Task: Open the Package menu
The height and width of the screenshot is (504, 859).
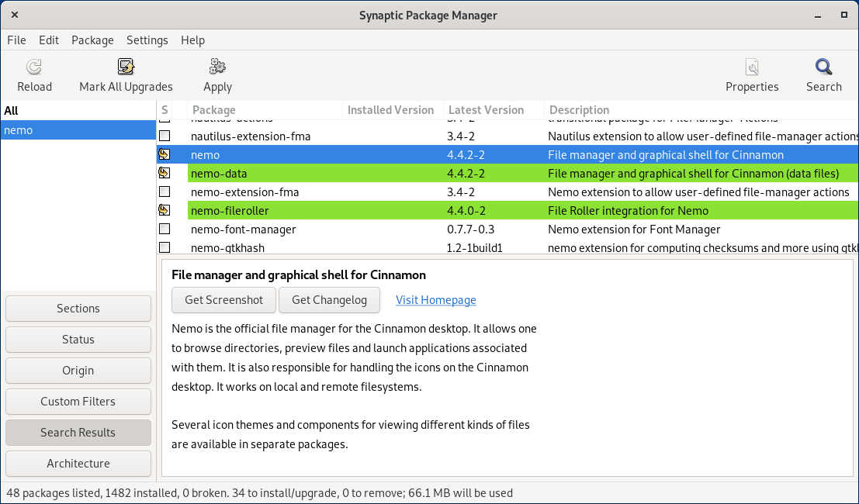Action: [x=92, y=40]
